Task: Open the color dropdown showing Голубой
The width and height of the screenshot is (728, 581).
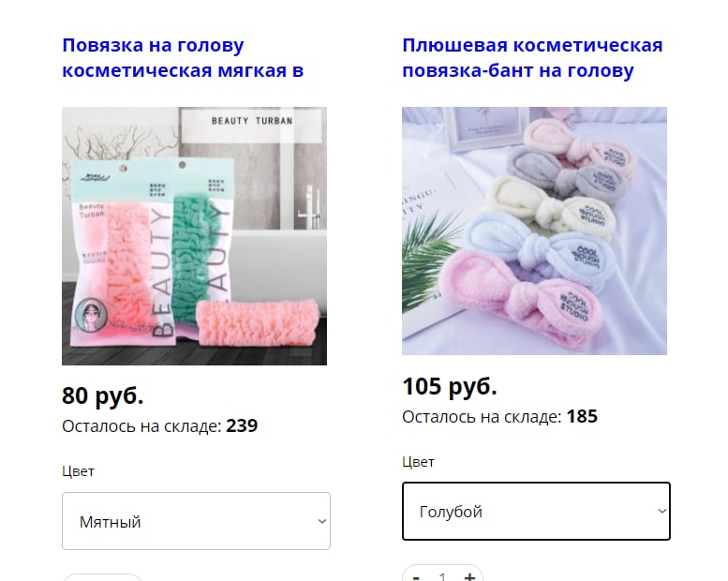Action: [x=536, y=511]
